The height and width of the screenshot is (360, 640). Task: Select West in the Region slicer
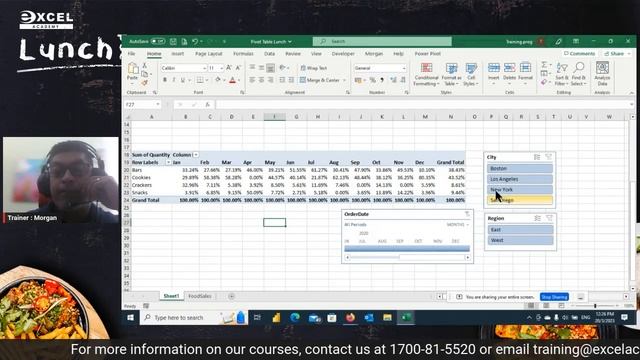tap(520, 240)
